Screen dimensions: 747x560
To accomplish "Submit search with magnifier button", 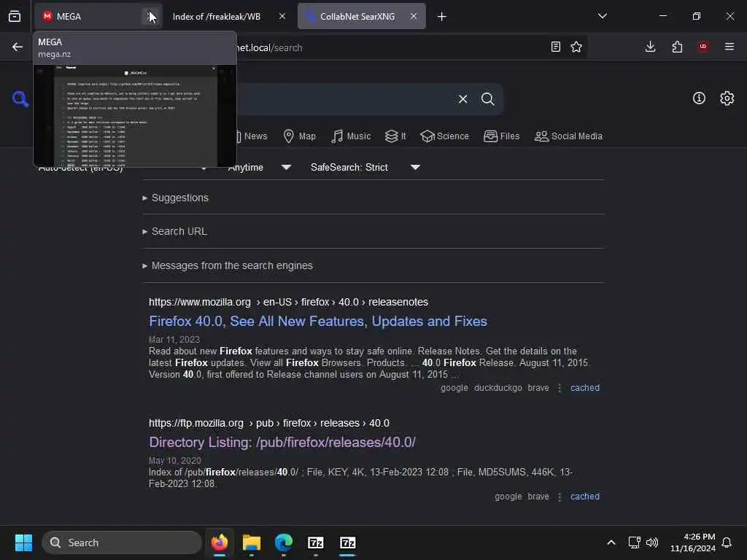I will [488, 99].
